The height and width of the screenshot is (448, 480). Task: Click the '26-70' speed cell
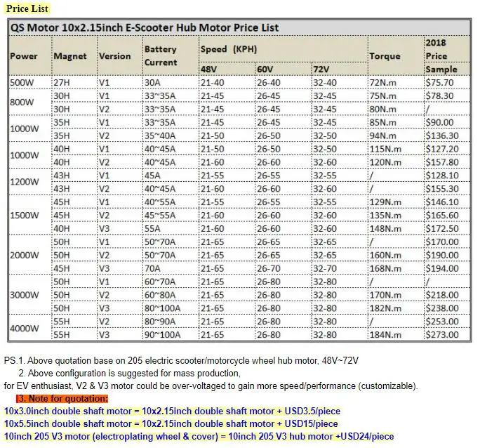269,268
